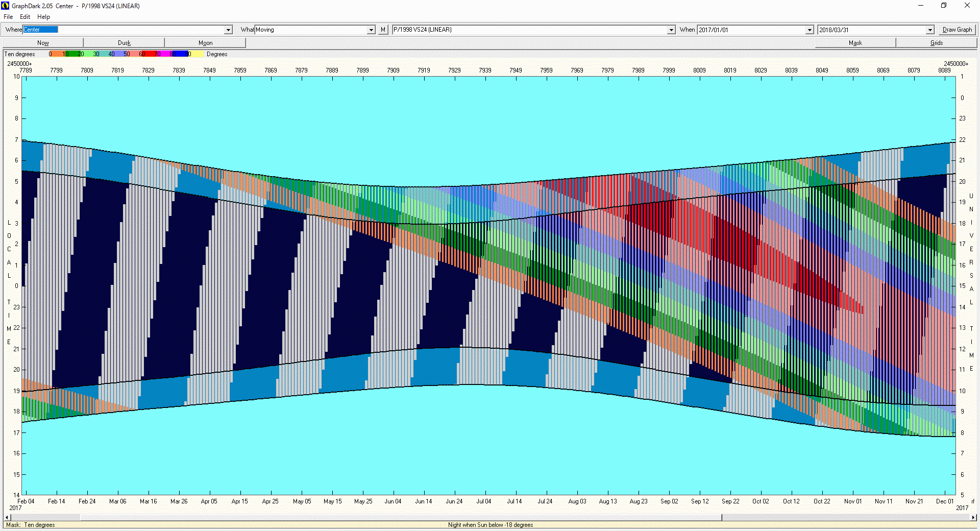Close the GraphDark window

(967, 6)
